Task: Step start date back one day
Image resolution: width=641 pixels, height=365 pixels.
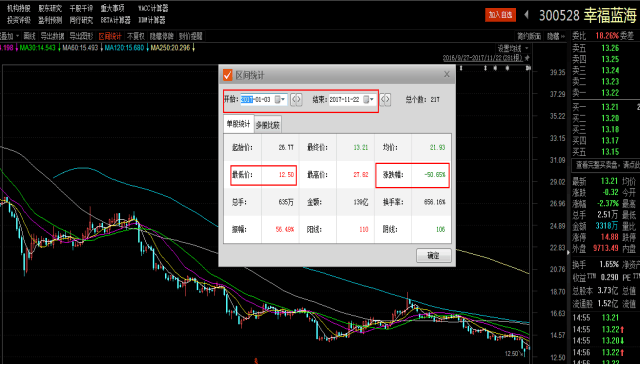Action: (x=294, y=99)
